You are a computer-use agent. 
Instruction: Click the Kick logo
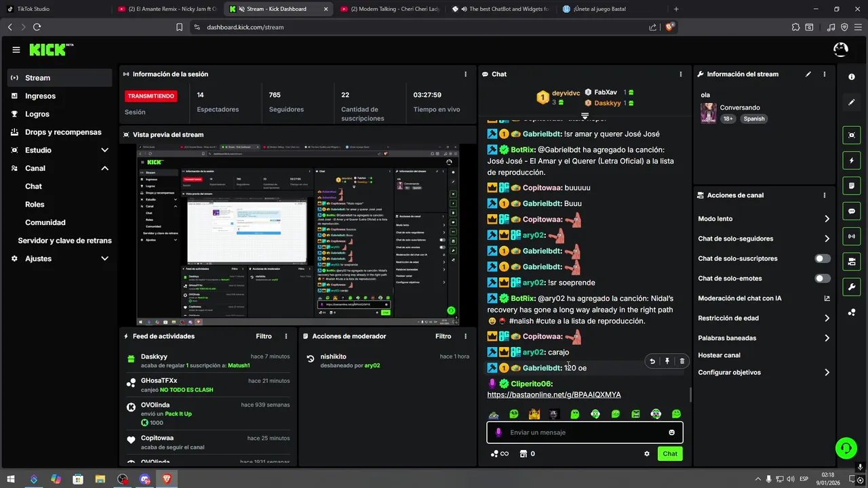(51, 49)
